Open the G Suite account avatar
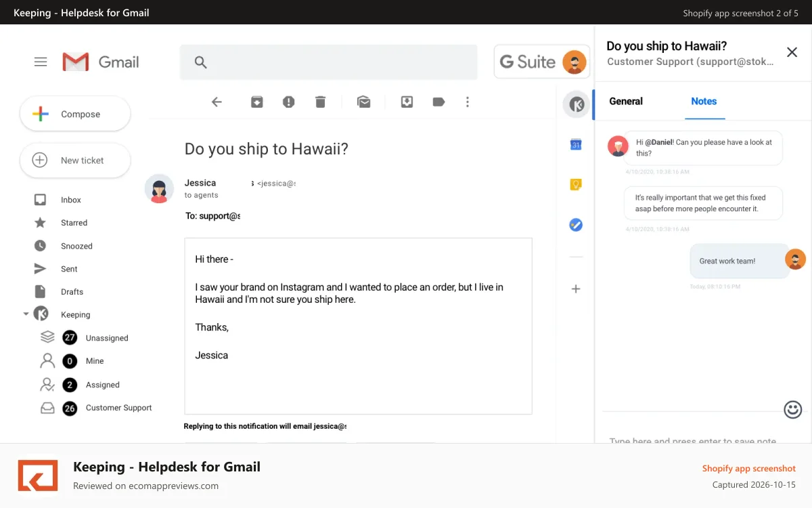This screenshot has height=508, width=812. pyautogui.click(x=574, y=62)
